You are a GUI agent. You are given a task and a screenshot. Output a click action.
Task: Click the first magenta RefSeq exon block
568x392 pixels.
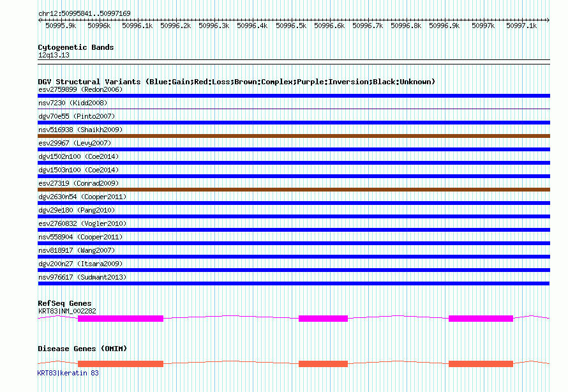pos(121,319)
